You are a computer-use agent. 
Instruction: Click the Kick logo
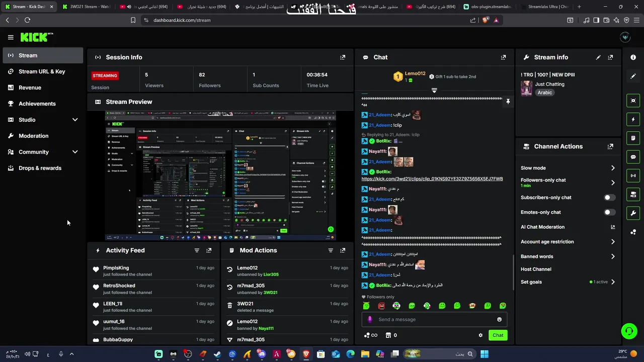click(37, 37)
